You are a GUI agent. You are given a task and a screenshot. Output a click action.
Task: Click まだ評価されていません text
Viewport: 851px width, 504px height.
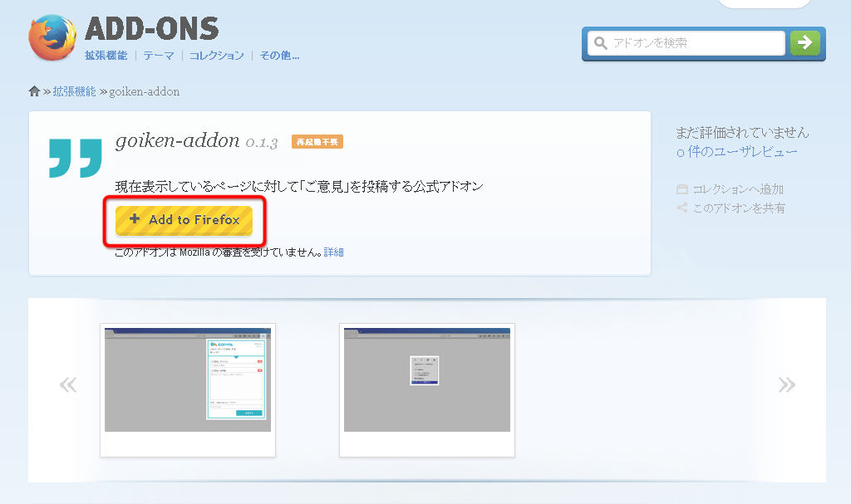(742, 132)
